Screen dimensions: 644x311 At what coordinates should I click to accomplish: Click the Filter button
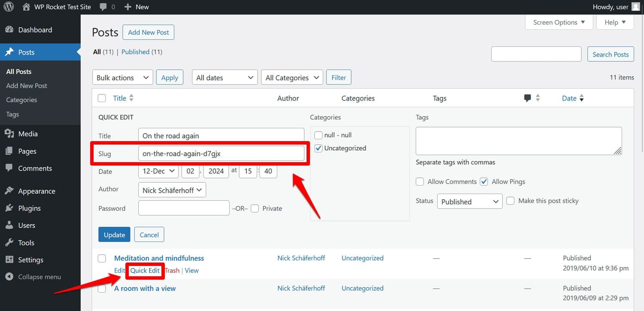point(339,78)
